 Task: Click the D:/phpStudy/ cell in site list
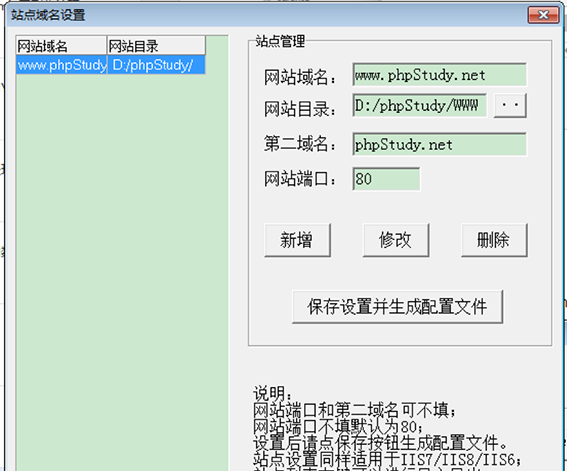[156, 65]
